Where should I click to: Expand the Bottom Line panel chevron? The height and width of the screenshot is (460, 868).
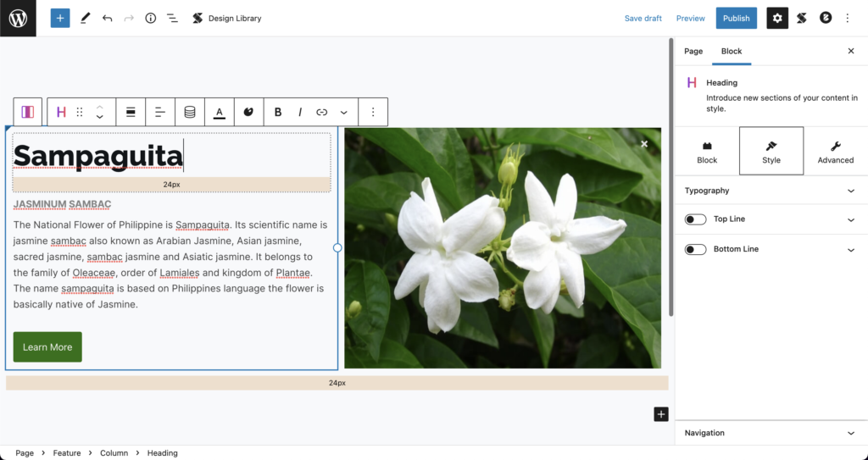851,250
